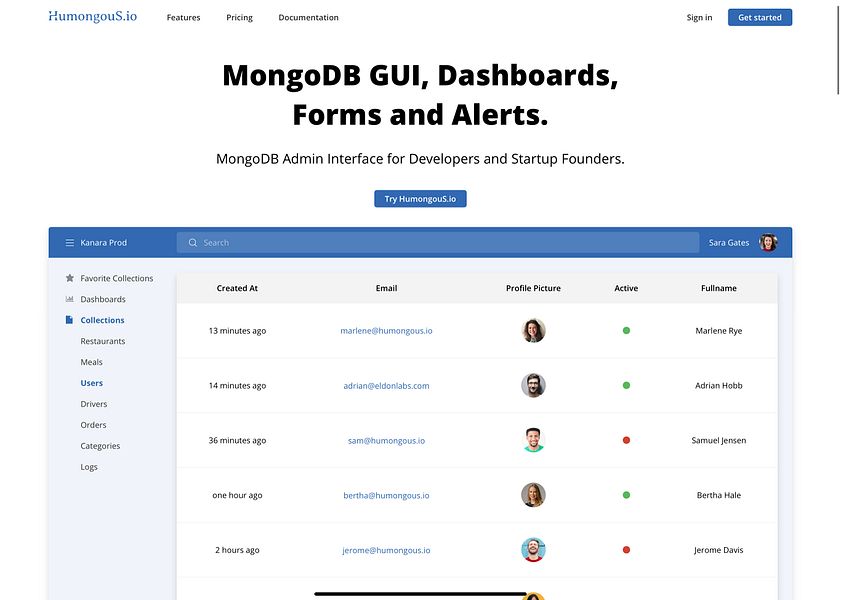The height and width of the screenshot is (600, 841).
Task: Toggle the red active dot for Samuel Jensen
Action: pyautogui.click(x=626, y=440)
